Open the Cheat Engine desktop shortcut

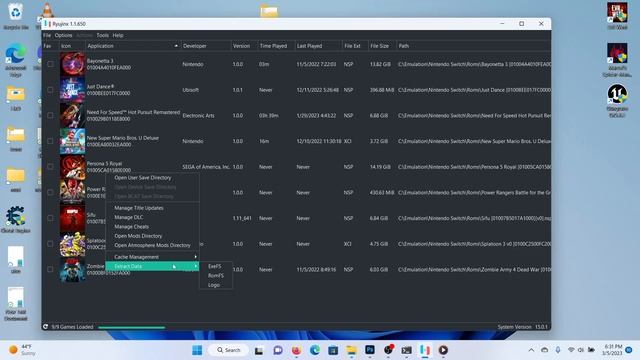(x=16, y=219)
